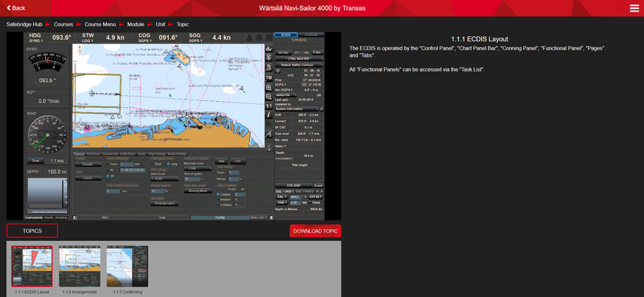
Task: Open the 1.1.3 Confirming thumbnail
Action: click(127, 266)
